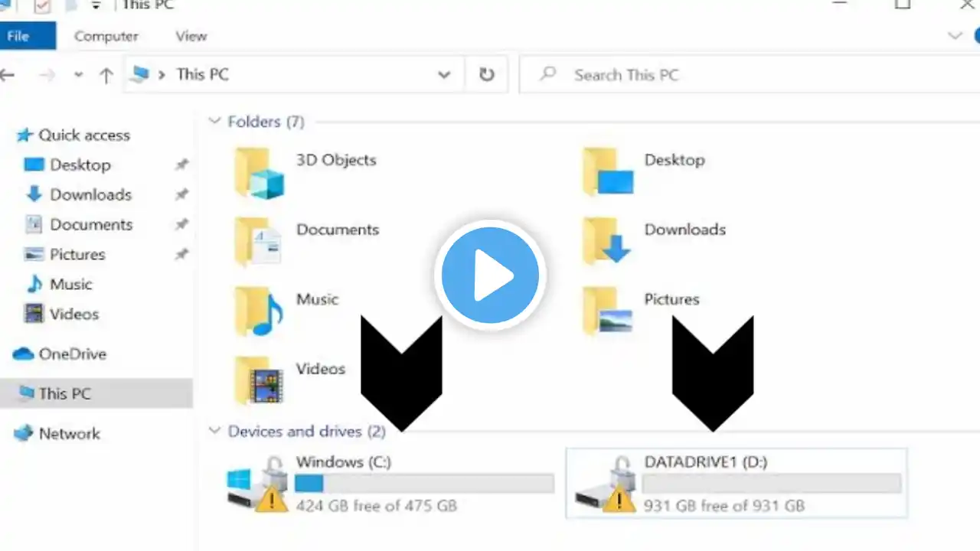Click the "424 GB free of 475 GB" text
Viewport: 980px width, 551px height.
tap(376, 506)
